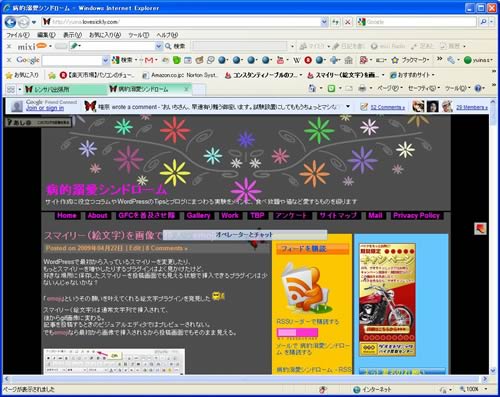The width and height of the screenshot is (500, 397).
Task: Close the active 病的溺愛シンドローム tab
Action: (x=187, y=89)
